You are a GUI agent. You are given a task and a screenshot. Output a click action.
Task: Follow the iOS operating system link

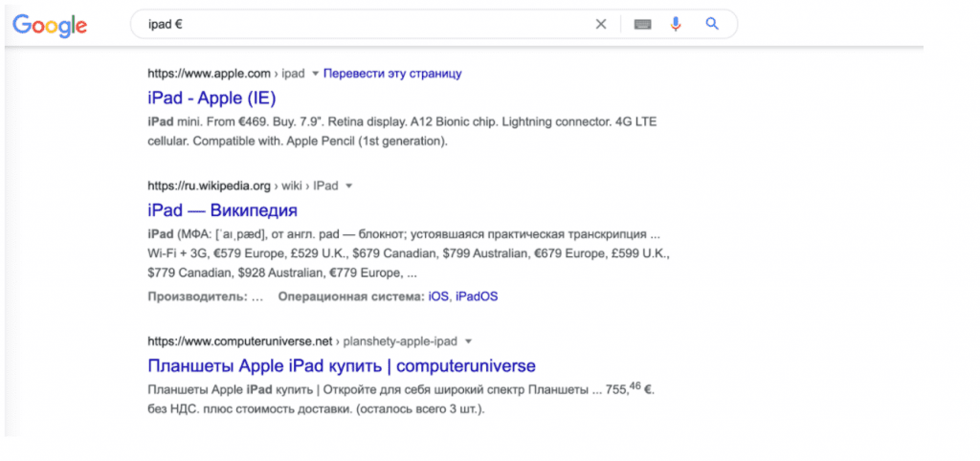[x=438, y=296]
